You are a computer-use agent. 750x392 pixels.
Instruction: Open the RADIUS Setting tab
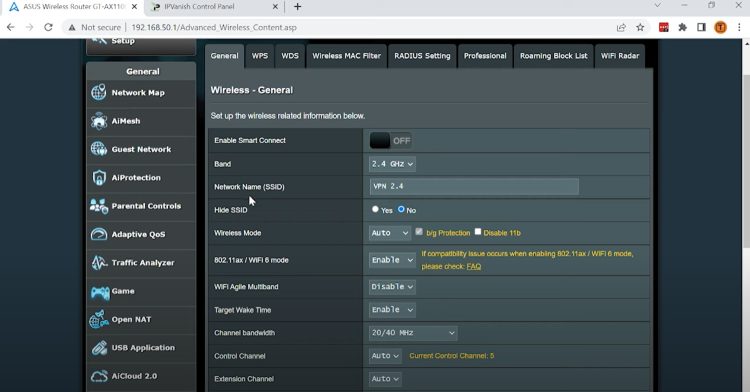pyautogui.click(x=422, y=56)
